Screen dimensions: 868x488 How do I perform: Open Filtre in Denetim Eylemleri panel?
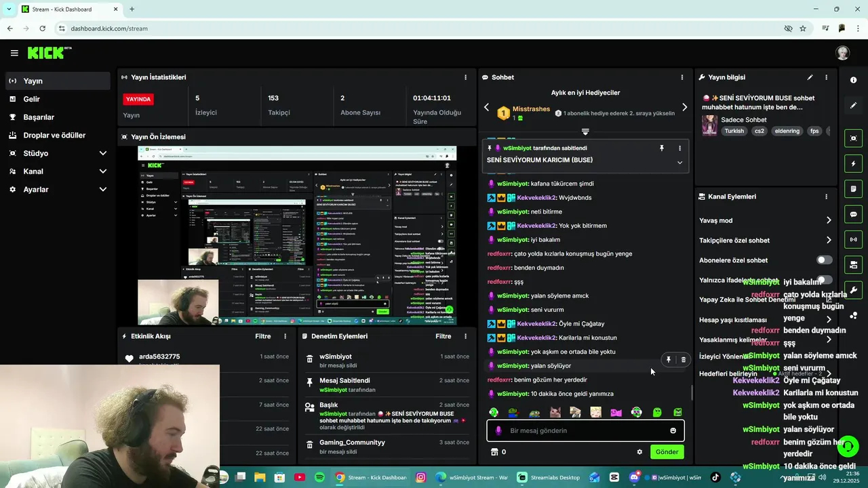click(x=443, y=336)
